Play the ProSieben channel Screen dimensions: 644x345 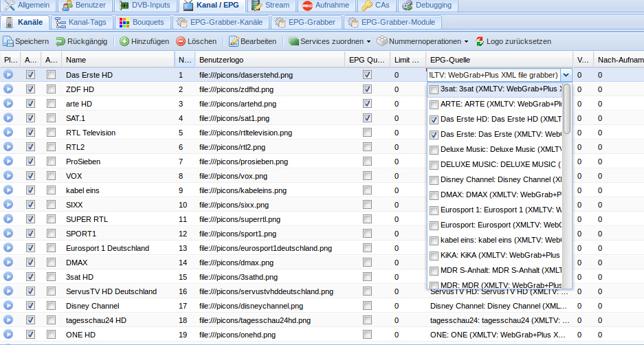click(8, 161)
